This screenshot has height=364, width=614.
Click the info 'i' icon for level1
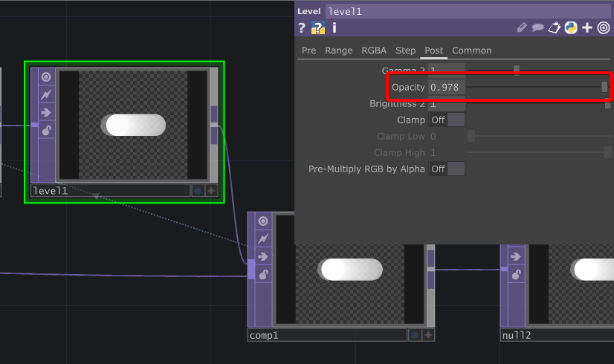[x=335, y=27]
